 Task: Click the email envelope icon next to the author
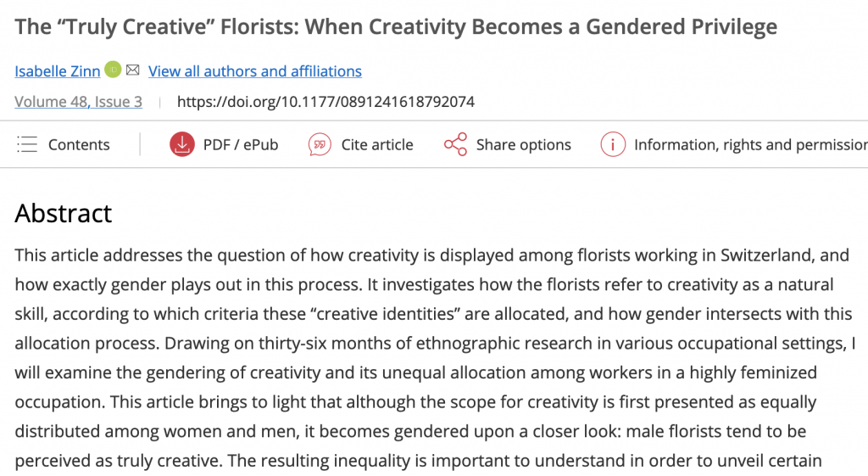[132, 70]
